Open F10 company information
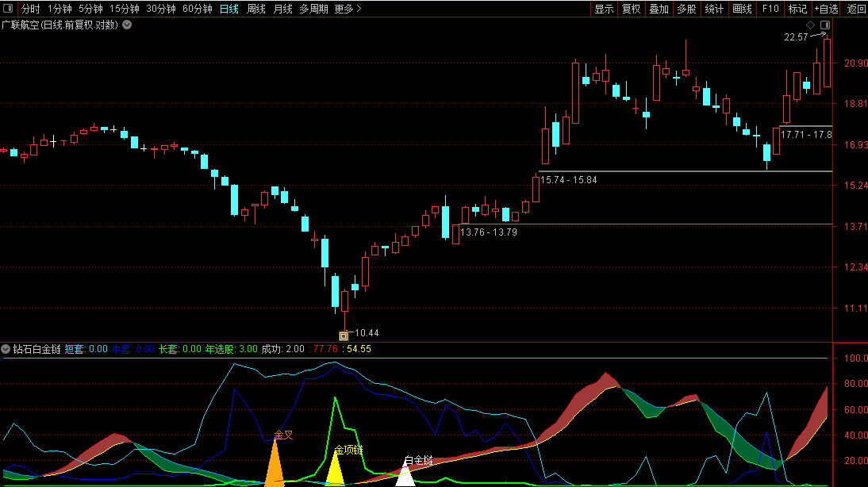868x487 pixels. (770, 9)
